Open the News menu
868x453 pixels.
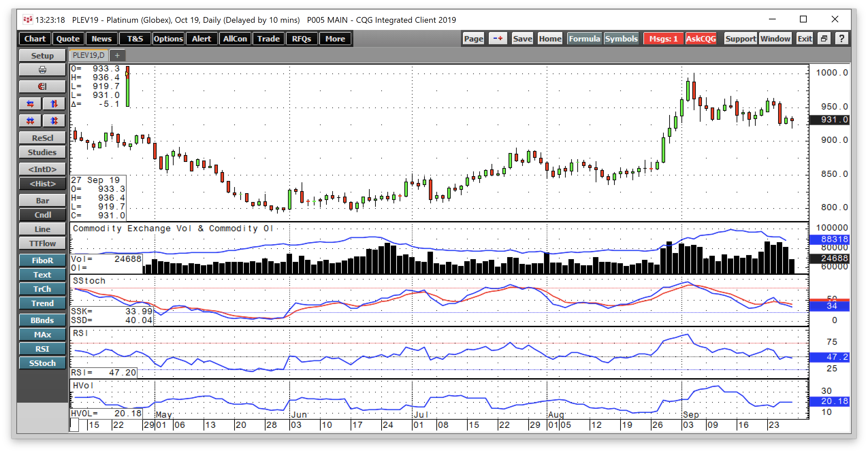(x=101, y=39)
